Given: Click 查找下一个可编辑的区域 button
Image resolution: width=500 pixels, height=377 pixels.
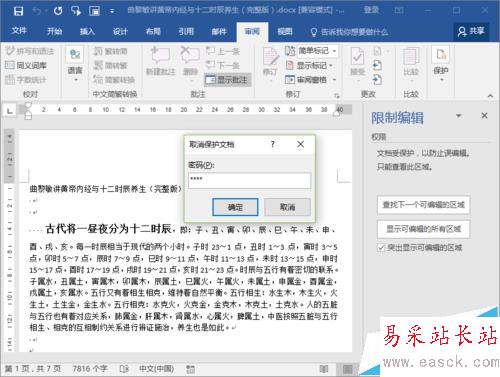Looking at the screenshot, I should tap(423, 205).
